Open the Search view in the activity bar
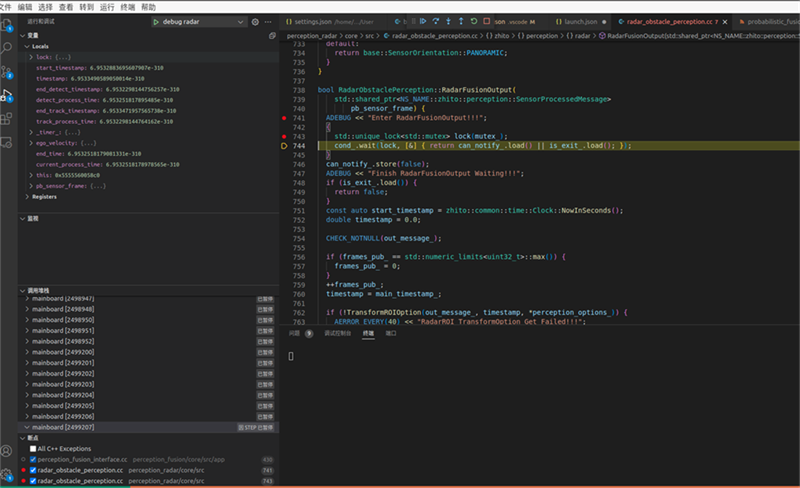Image resolution: width=800 pixels, height=488 pixels. (7, 47)
